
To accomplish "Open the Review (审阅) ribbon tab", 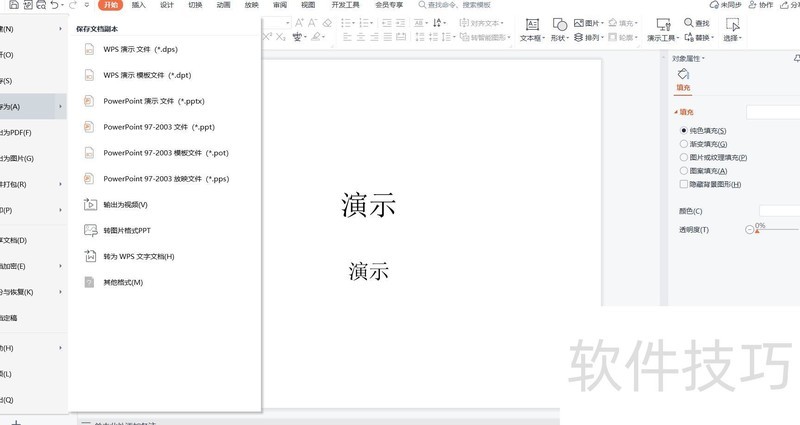I will (280, 5).
